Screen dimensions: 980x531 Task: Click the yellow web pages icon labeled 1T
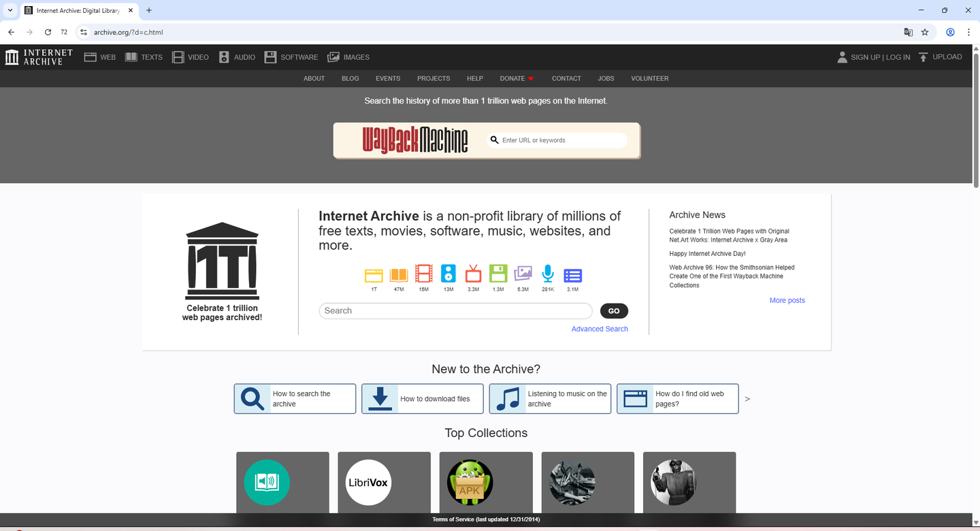(374, 275)
